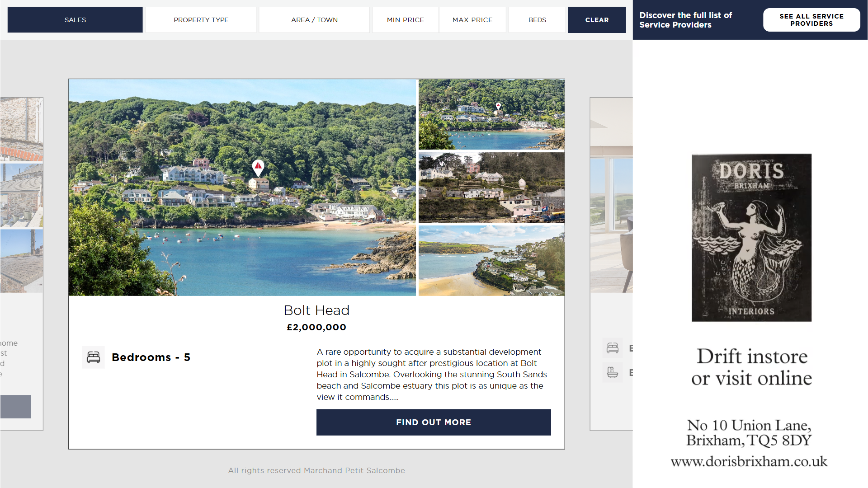Screen dimensions: 868x488
Task: Click See All Service Providers button
Action: (x=811, y=20)
